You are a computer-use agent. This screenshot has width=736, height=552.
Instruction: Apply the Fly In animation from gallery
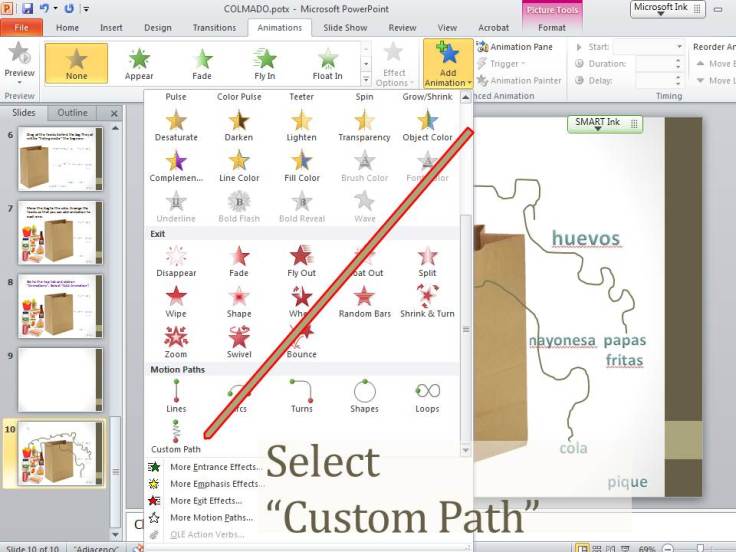point(265,63)
